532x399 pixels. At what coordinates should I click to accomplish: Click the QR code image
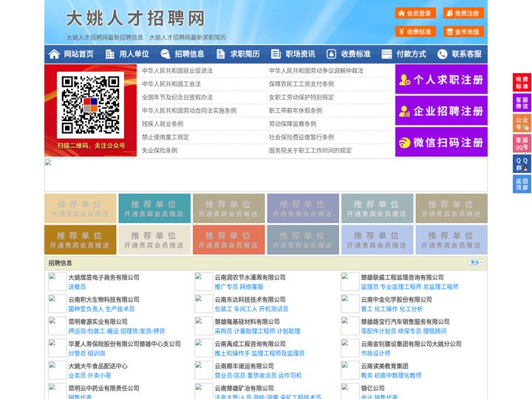[90, 105]
